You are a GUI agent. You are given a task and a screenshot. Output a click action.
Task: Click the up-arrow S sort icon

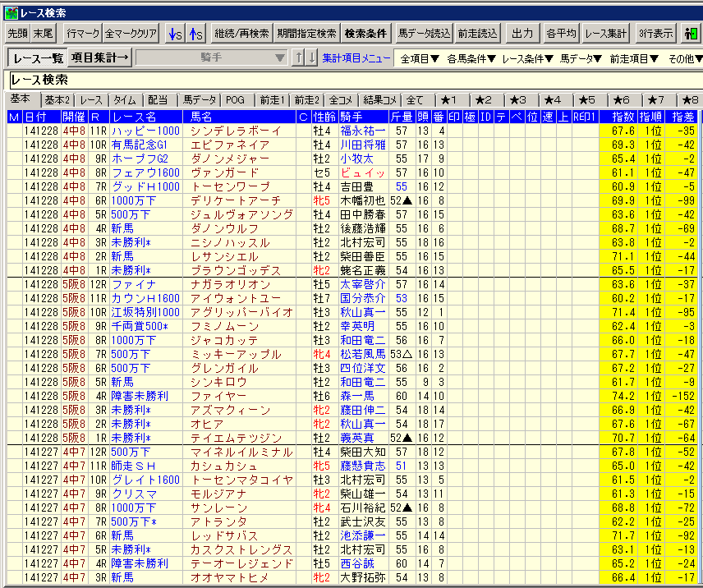[195, 34]
